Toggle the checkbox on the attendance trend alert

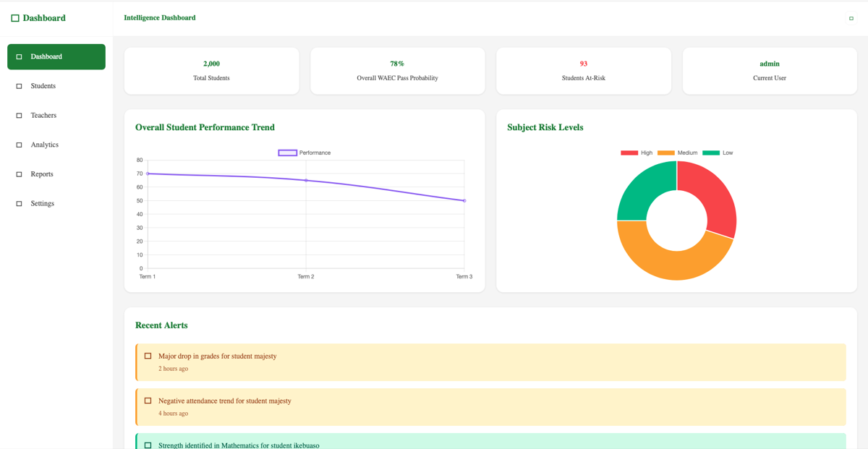[x=148, y=401]
